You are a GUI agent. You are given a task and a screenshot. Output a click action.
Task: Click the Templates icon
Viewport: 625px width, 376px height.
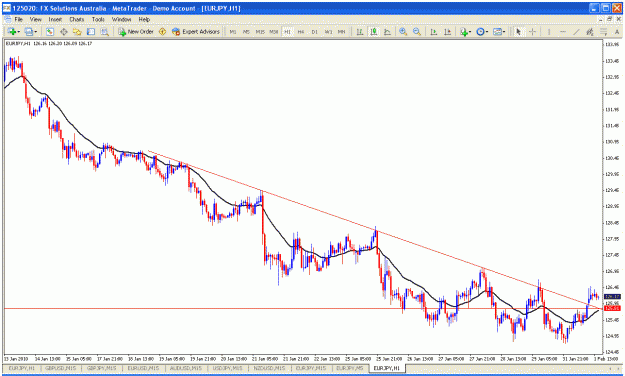pyautogui.click(x=497, y=31)
